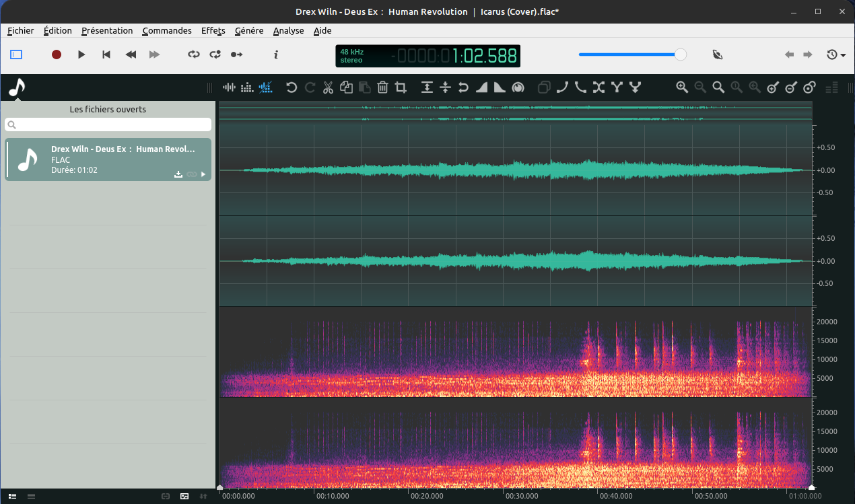Open the Présentation menu
855x504 pixels.
107,30
